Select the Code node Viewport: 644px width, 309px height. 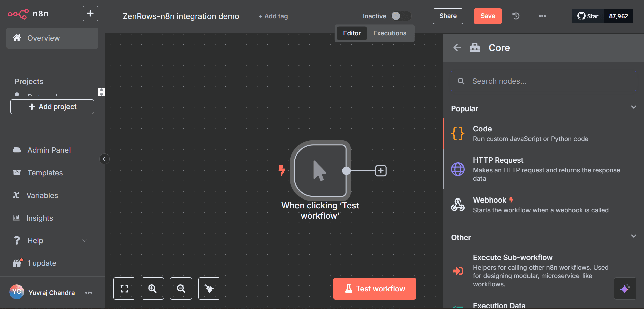point(543,134)
